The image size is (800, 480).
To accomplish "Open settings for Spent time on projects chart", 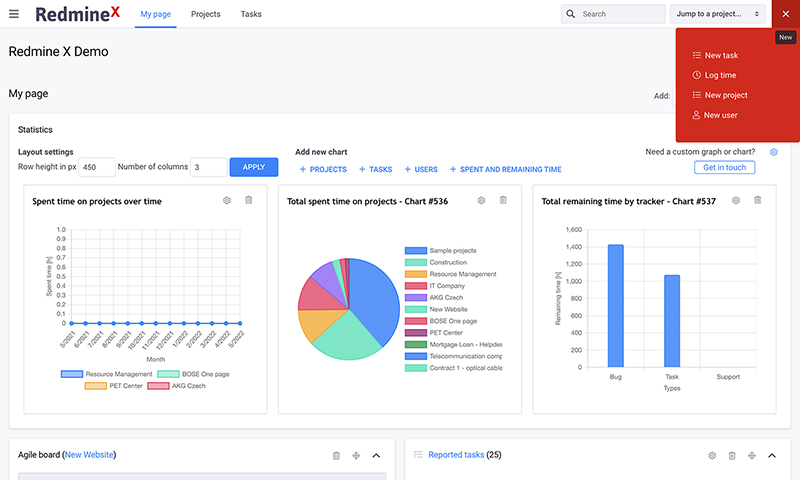I will tap(227, 200).
